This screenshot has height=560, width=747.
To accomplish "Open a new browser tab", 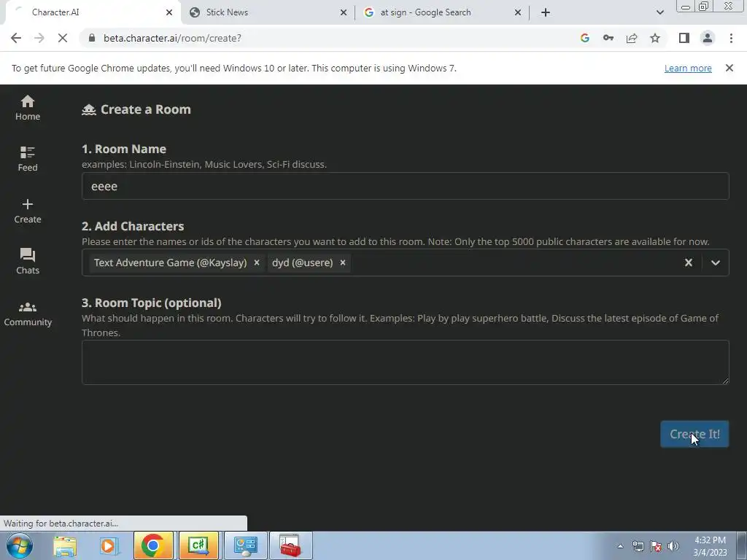I will point(546,12).
